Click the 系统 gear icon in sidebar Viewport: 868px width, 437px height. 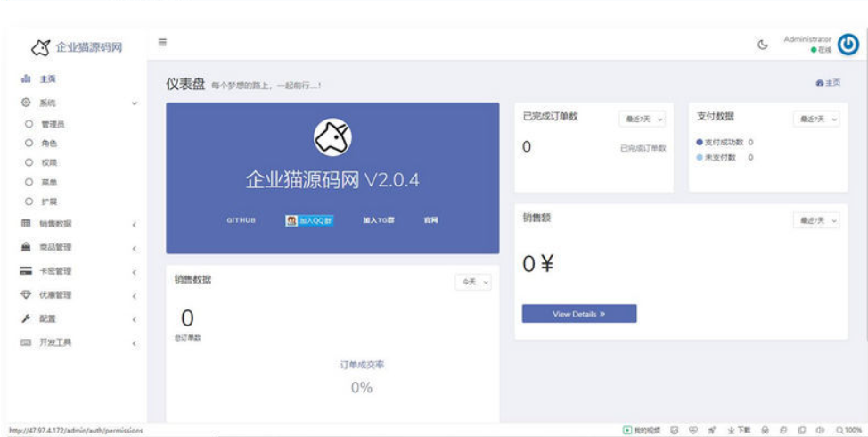pos(26,103)
